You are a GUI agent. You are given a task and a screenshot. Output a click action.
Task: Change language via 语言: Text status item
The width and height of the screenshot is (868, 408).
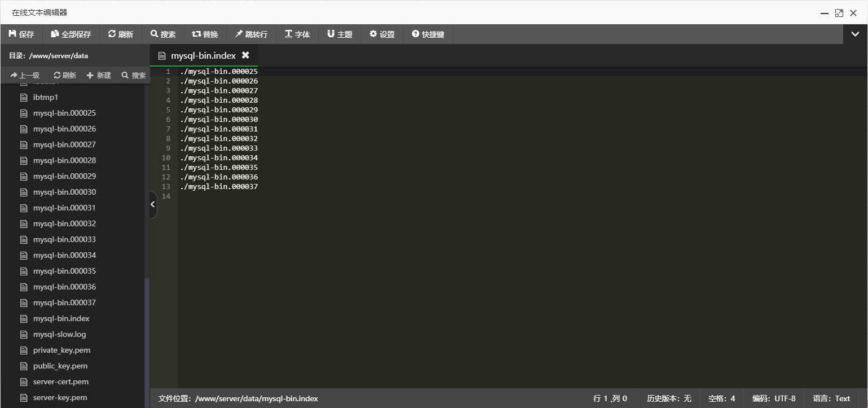pyautogui.click(x=831, y=398)
